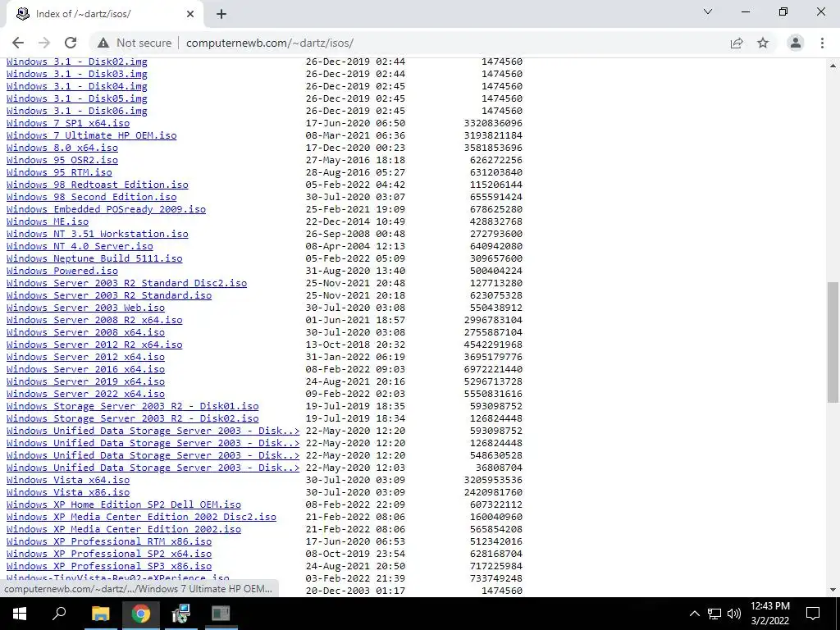Open the Chrome profile avatar
The width and height of the screenshot is (840, 630).
796,43
